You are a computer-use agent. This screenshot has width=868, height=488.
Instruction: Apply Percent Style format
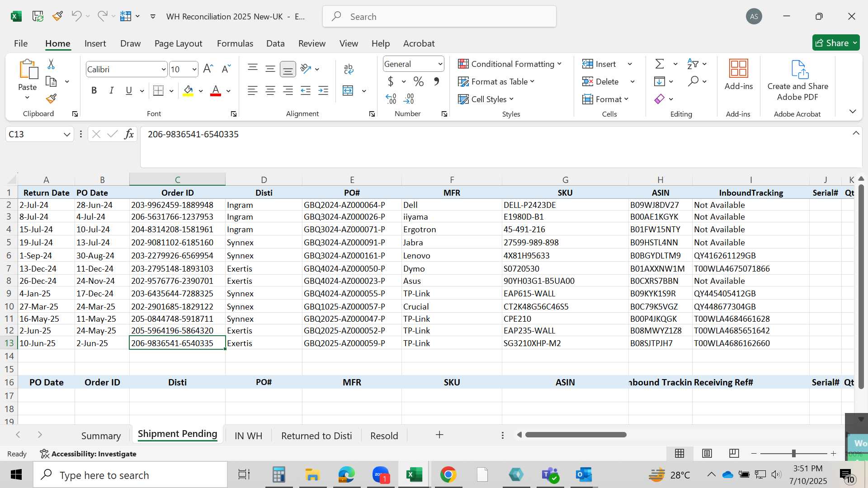pyautogui.click(x=419, y=82)
